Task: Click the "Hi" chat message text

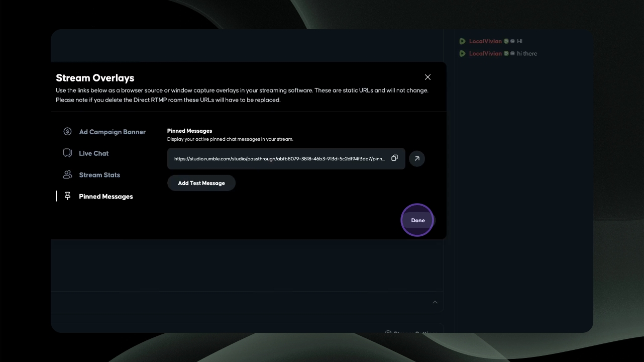Action: coord(520,41)
